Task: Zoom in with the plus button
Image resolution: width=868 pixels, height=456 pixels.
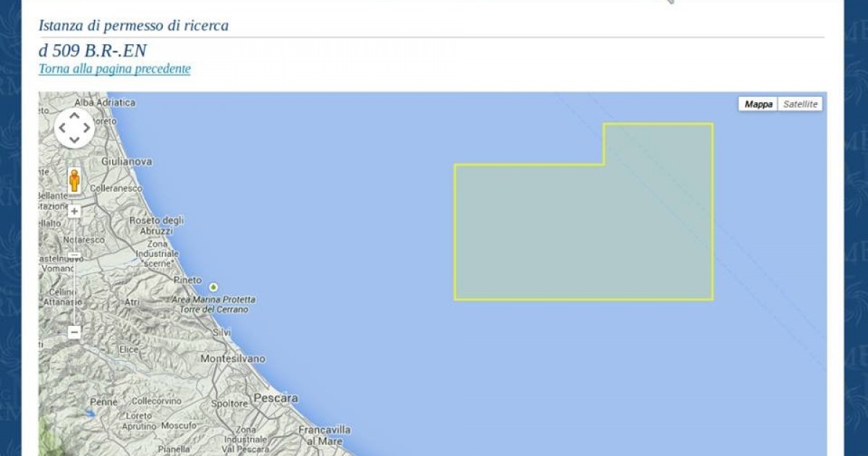Action: [75, 211]
